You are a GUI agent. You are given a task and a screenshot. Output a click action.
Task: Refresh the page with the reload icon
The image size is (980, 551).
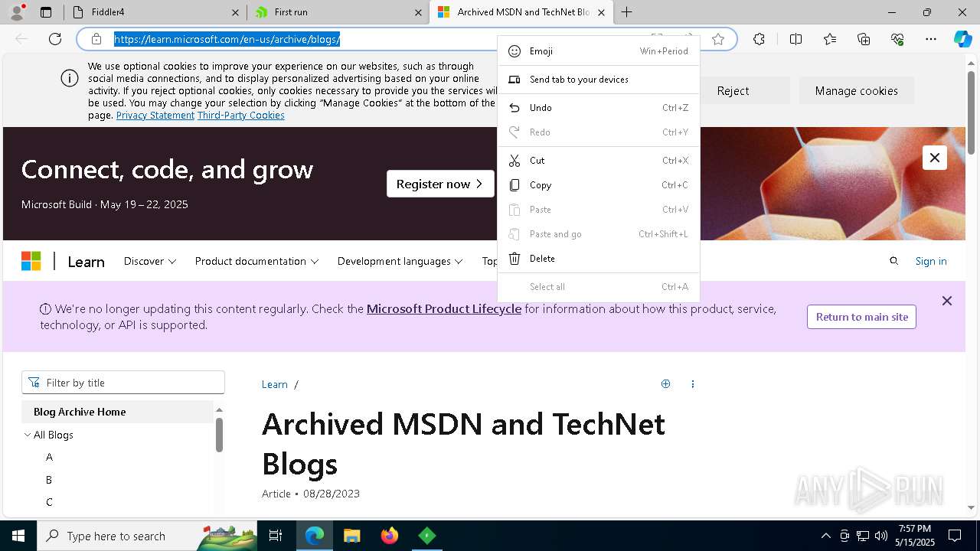(x=55, y=39)
